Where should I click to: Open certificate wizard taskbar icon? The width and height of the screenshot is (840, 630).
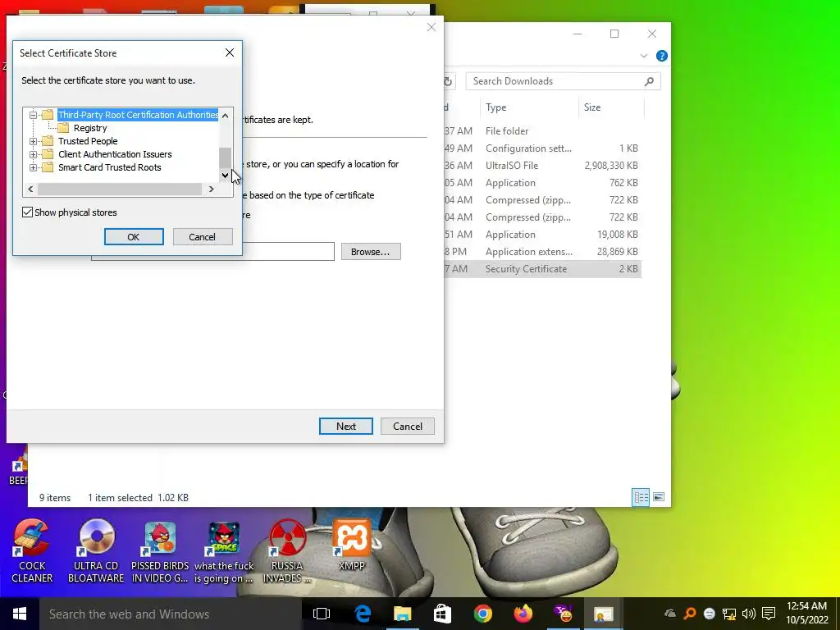point(603,614)
